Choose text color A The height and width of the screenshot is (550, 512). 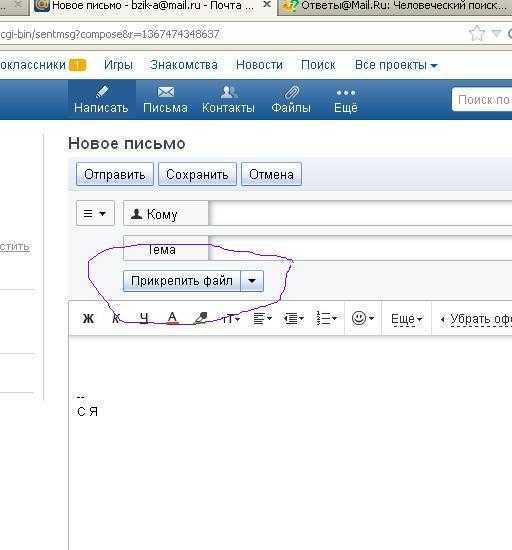tap(172, 318)
